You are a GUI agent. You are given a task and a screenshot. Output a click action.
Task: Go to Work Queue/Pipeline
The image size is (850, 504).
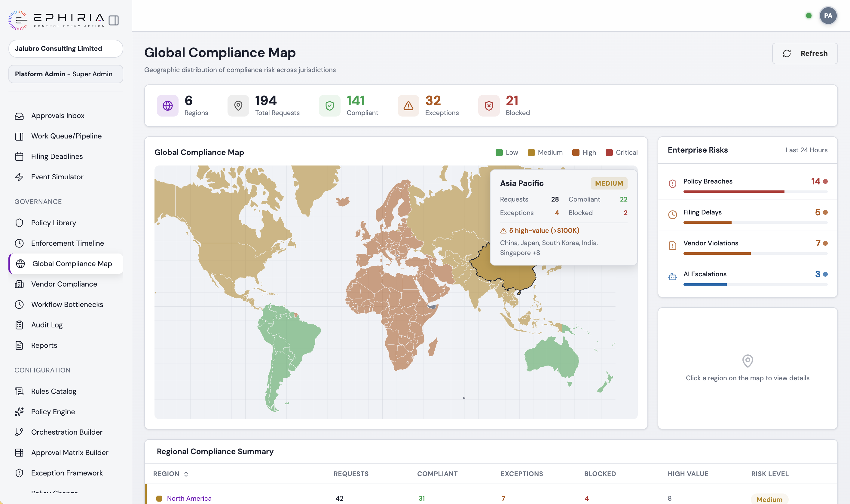tap(66, 136)
